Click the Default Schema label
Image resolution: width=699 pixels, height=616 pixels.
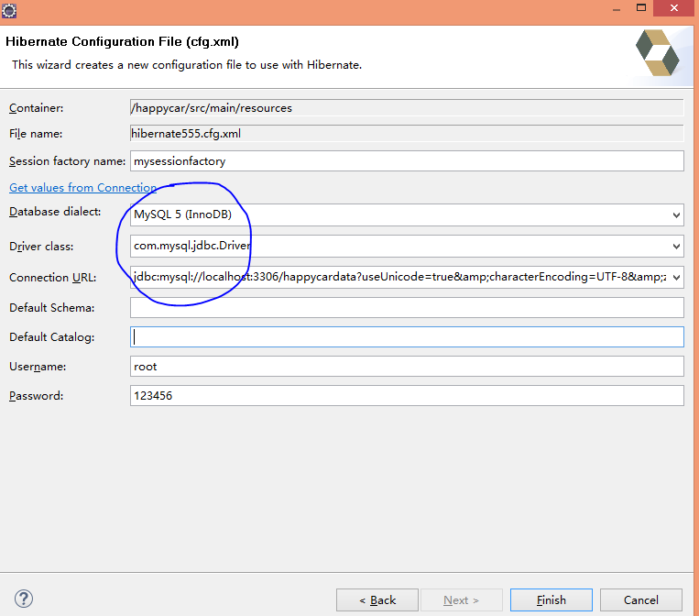click(51, 308)
